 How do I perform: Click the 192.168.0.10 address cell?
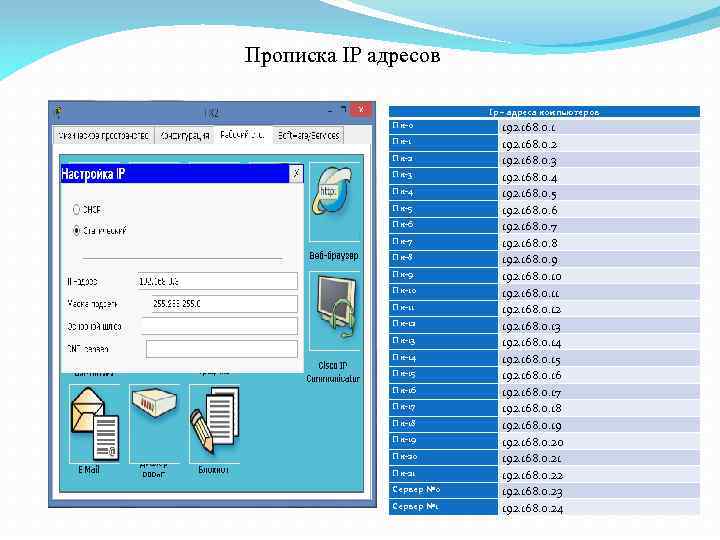(599, 276)
